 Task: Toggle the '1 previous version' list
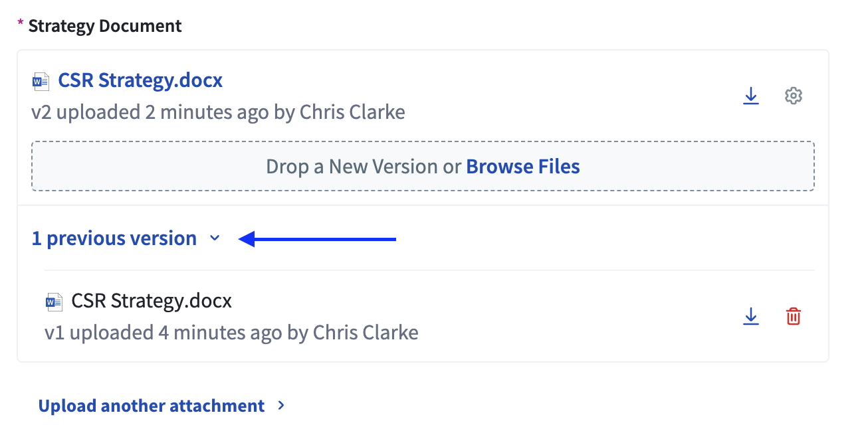pyautogui.click(x=114, y=238)
